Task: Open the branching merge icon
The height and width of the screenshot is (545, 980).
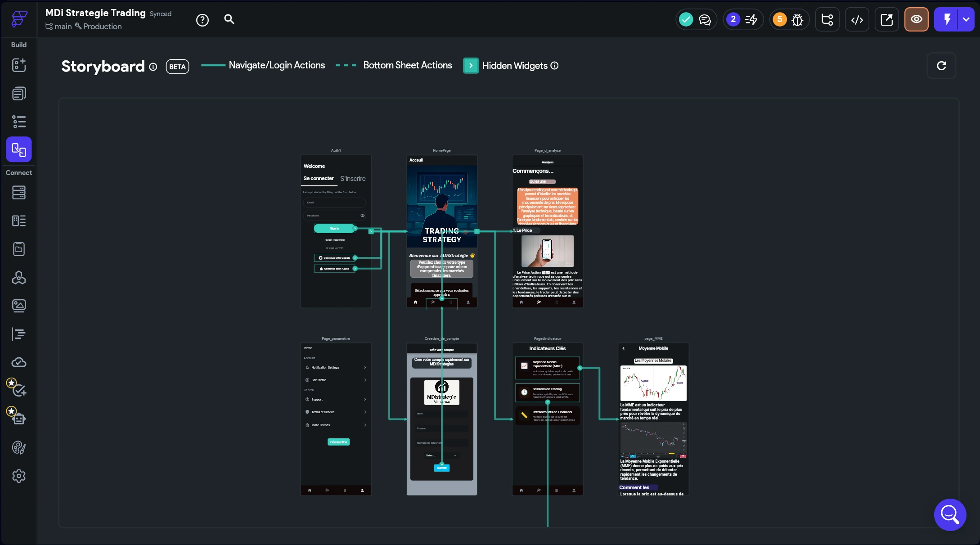Action: (827, 19)
